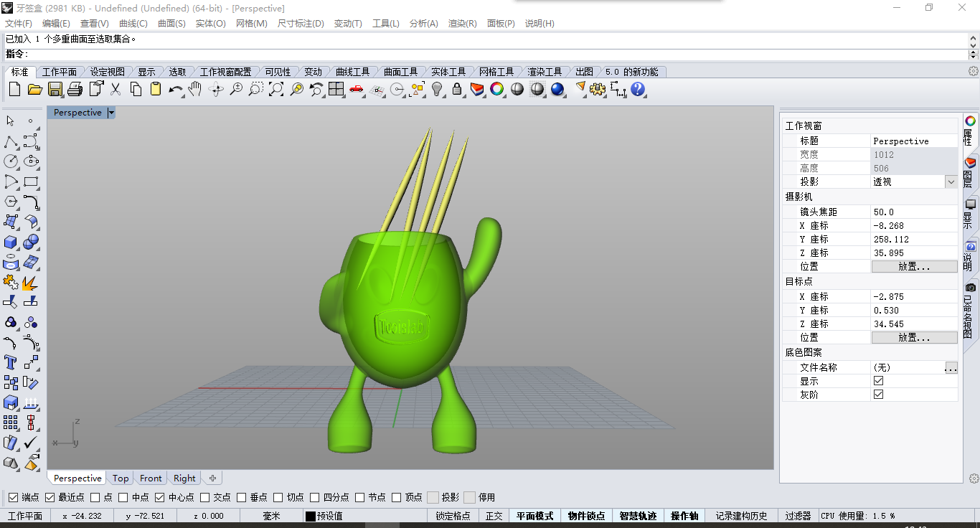Open a file with the folder icon

point(35,89)
